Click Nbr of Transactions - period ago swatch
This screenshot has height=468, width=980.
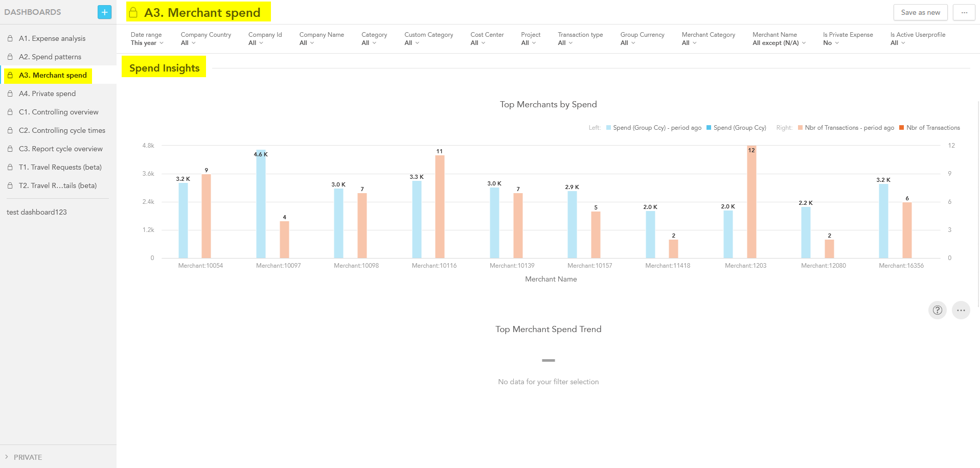[801, 128]
